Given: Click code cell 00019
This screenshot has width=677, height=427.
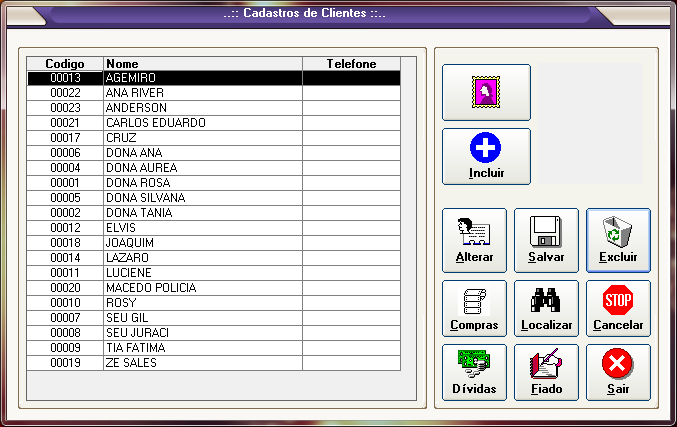Looking at the screenshot, I should tap(65, 363).
